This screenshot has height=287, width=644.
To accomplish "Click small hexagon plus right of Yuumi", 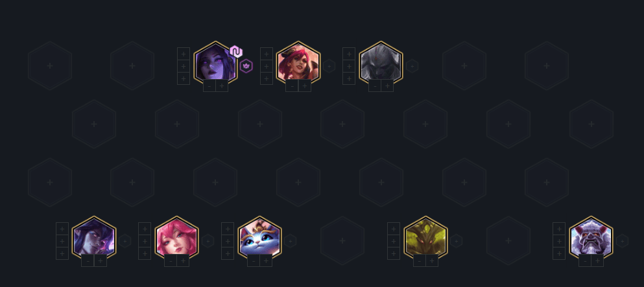I will [x=290, y=241].
